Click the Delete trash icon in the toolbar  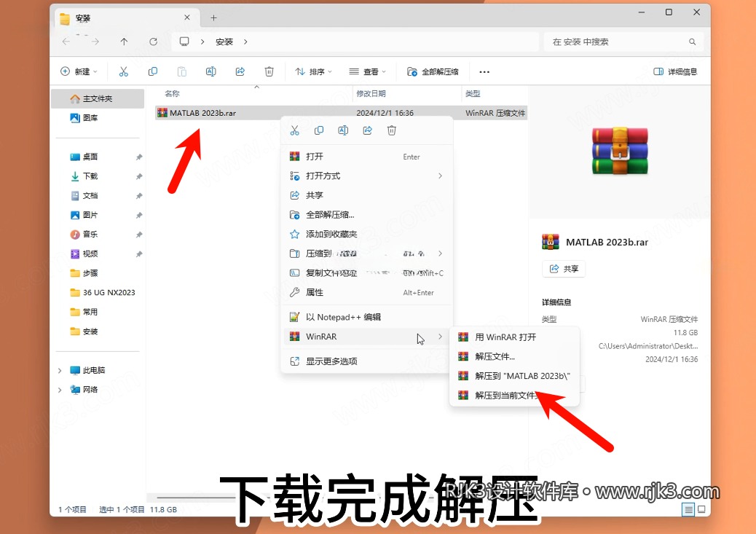[269, 72]
